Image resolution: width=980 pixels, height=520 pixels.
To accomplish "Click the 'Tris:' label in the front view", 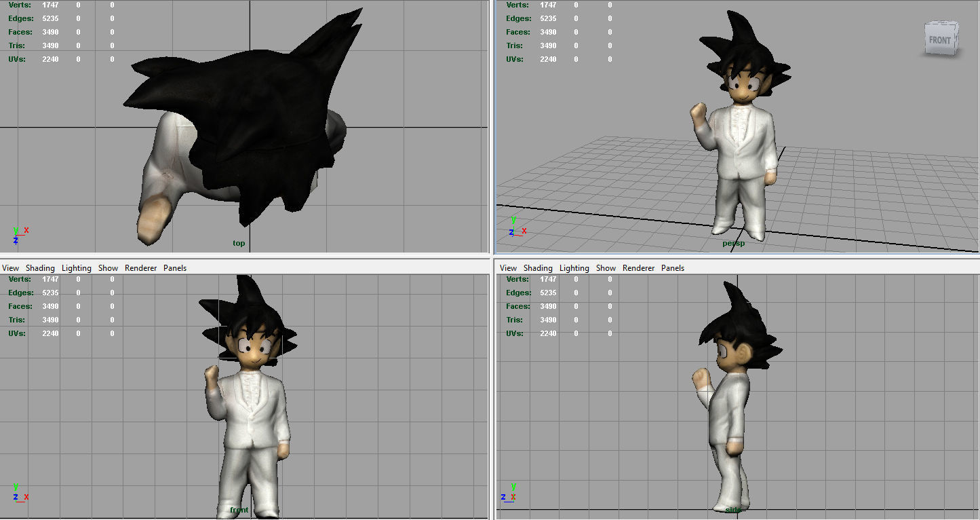I will (x=17, y=320).
